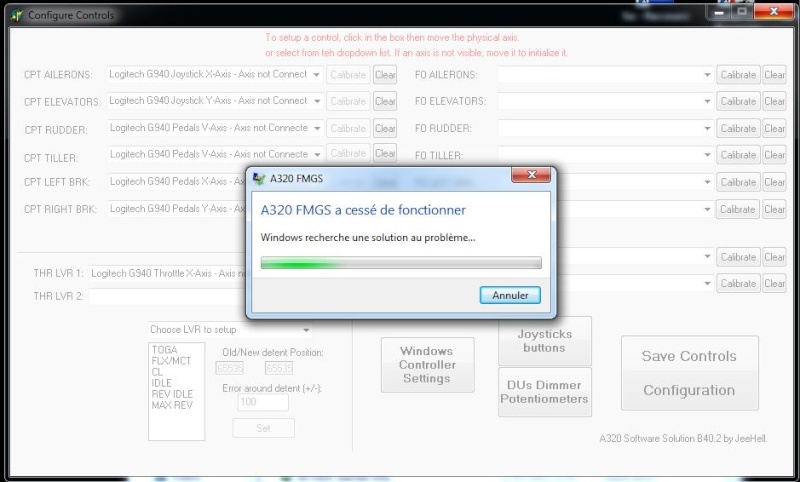800x482 pixels.
Task: Select MAX REV in the detent list
Action: [172, 405]
